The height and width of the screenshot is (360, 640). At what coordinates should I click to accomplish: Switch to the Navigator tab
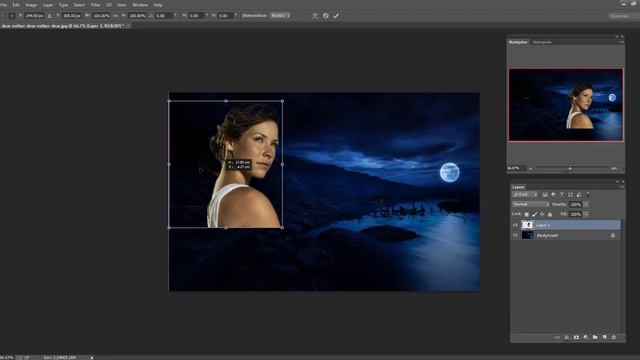tap(518, 42)
